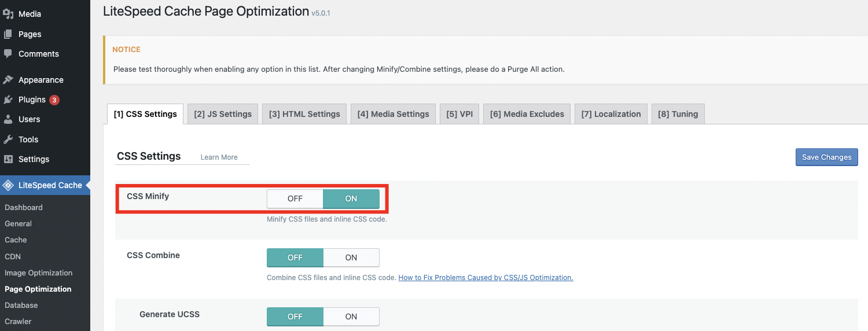
Task: Click the Plugins plug icon
Action: pos(8,100)
